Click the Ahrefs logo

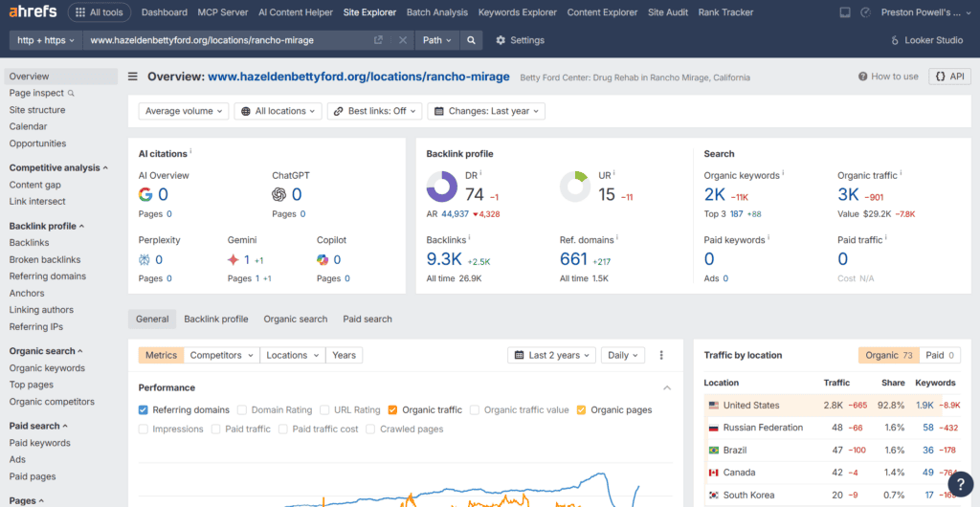coord(33,11)
